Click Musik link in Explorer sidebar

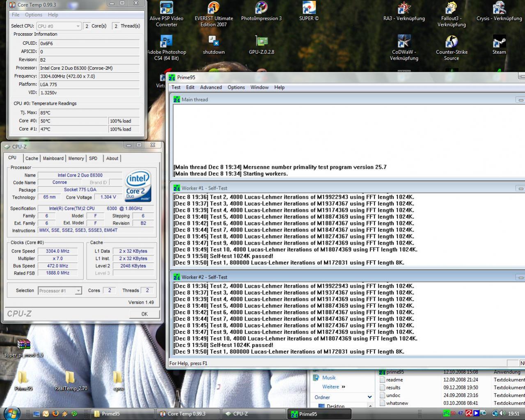click(x=329, y=378)
